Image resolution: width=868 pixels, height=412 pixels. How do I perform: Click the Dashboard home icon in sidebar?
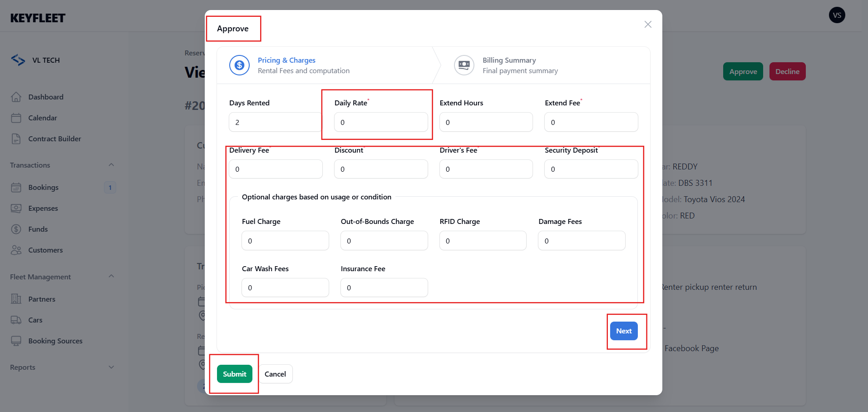pyautogui.click(x=16, y=97)
